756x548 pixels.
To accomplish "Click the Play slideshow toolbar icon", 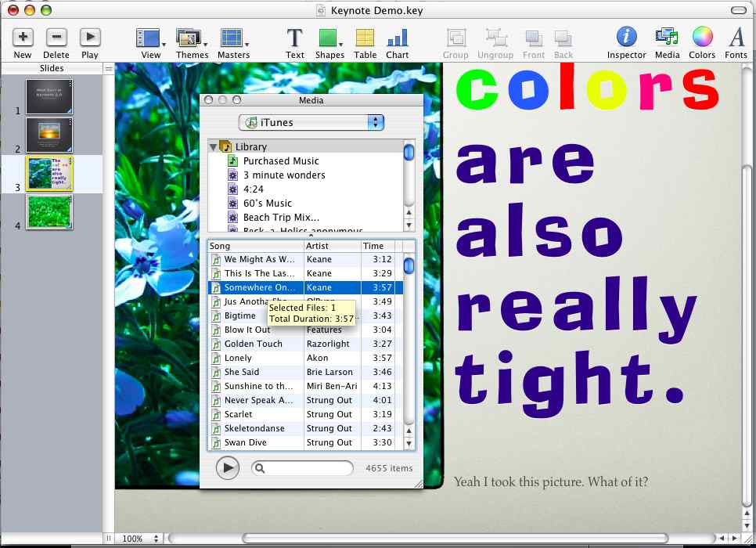I will pos(90,38).
